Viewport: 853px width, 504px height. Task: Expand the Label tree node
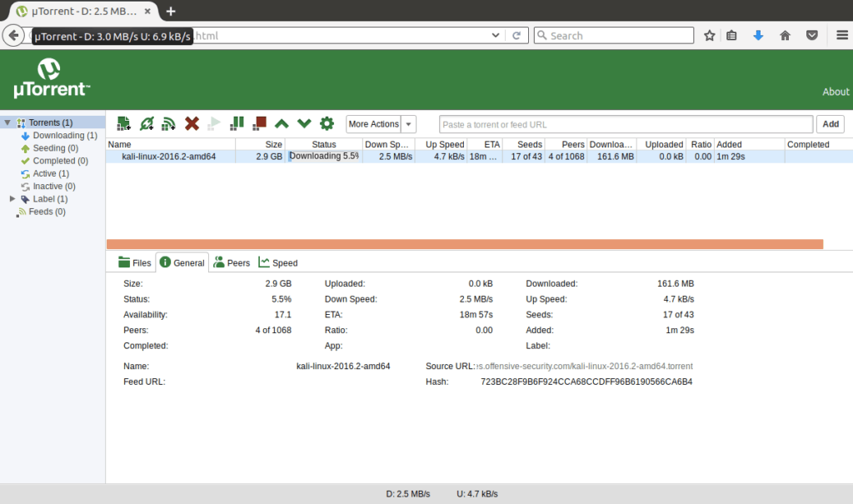(12, 198)
